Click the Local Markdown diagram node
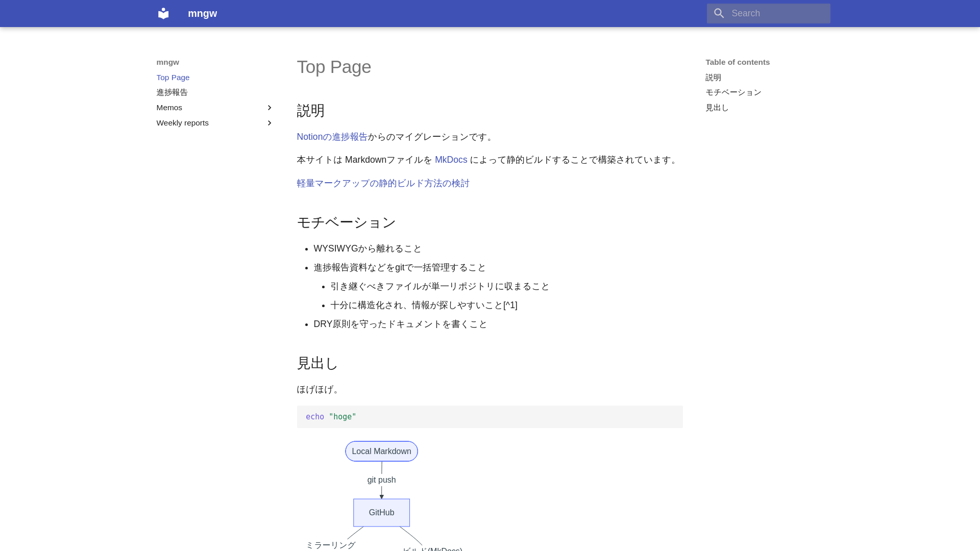Viewport: 980px width, 551px height. (x=382, y=452)
